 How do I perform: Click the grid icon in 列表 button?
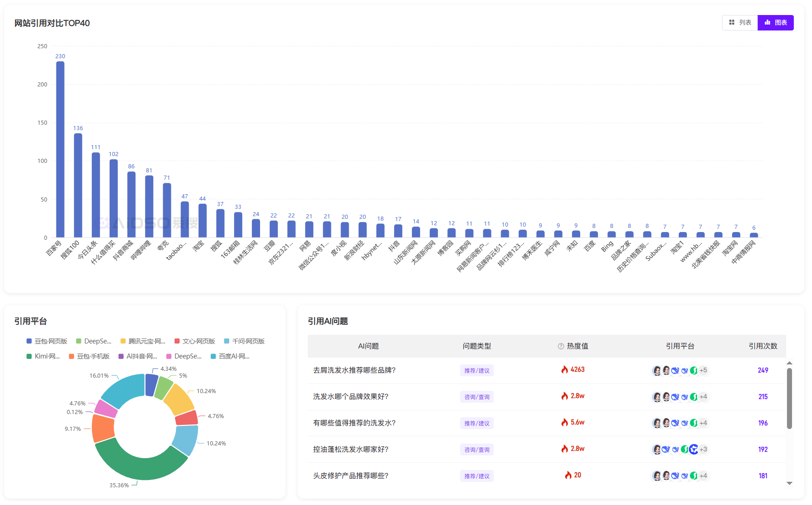732,22
